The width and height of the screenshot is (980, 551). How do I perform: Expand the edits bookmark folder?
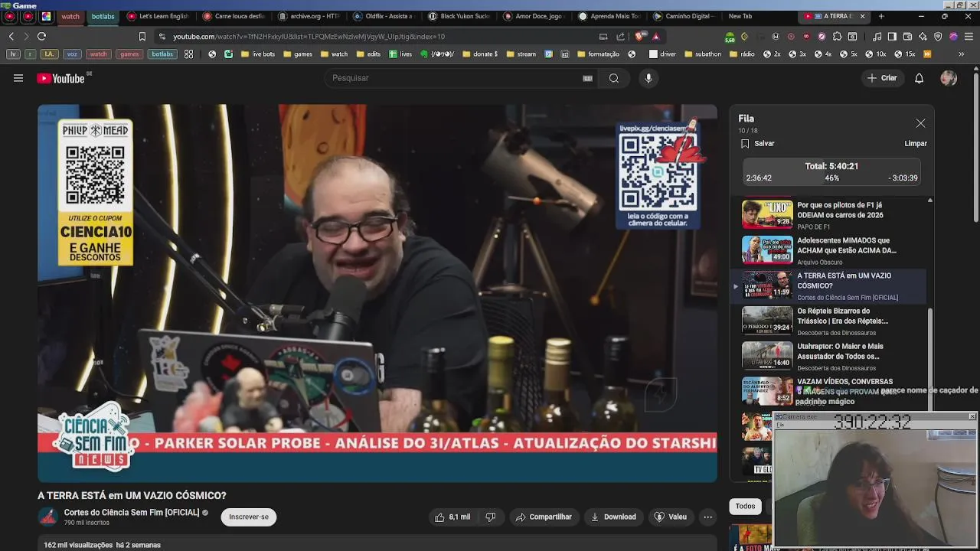click(x=368, y=54)
